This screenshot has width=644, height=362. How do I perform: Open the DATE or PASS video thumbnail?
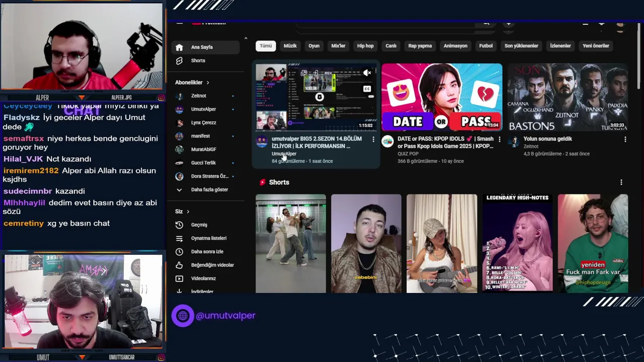(x=442, y=97)
